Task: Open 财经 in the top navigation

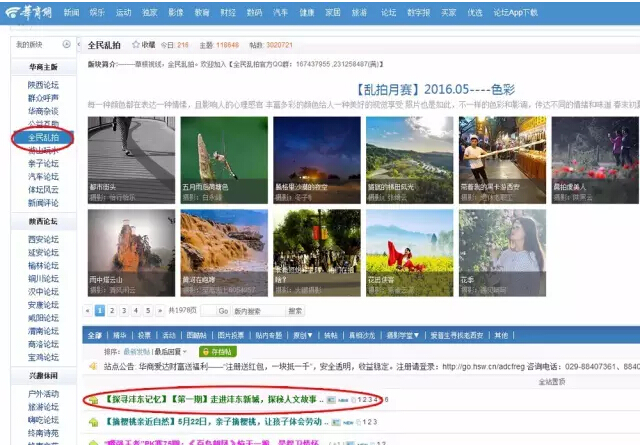Action: pyautogui.click(x=228, y=13)
